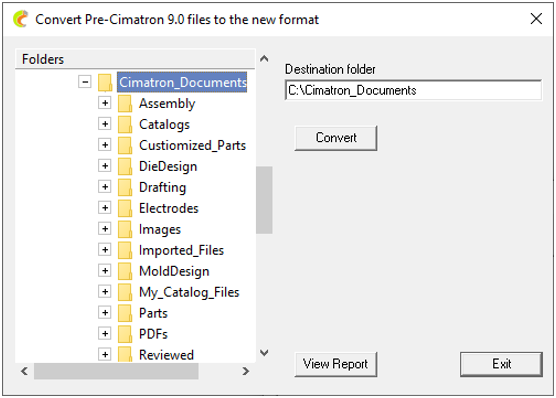Select the Assembly folder name
The width and height of the screenshot is (556, 398).
click(x=167, y=104)
